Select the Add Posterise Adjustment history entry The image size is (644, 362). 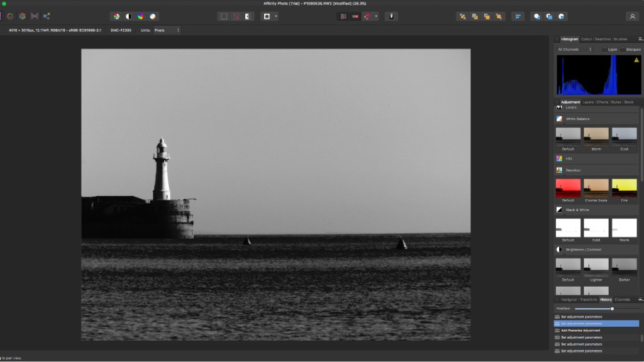pos(580,331)
